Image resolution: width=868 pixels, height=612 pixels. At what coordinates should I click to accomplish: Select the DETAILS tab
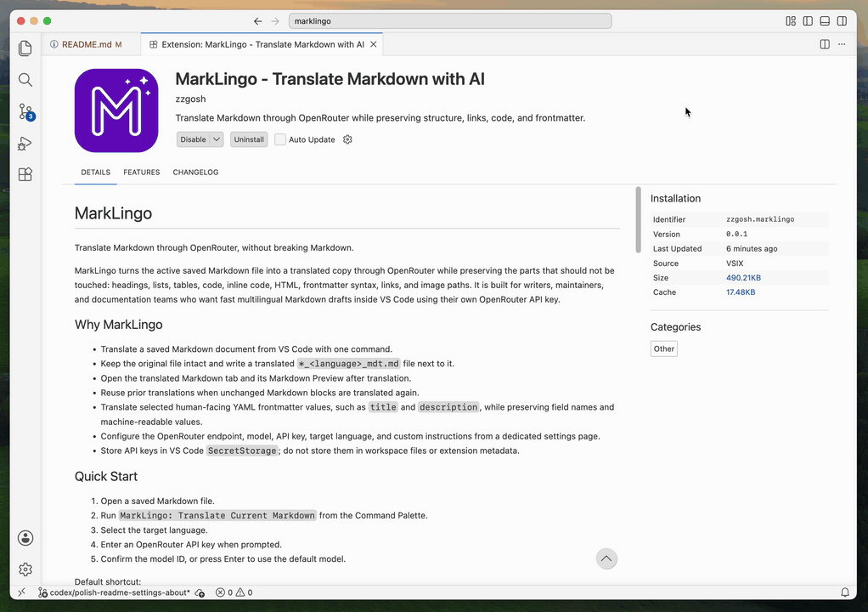[x=96, y=173]
